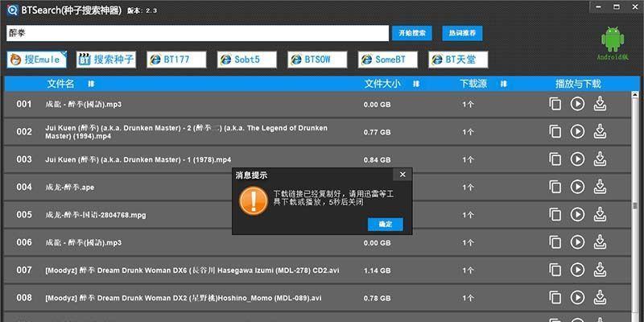
Task: Select row 005 mpg file name
Action: pos(95,215)
